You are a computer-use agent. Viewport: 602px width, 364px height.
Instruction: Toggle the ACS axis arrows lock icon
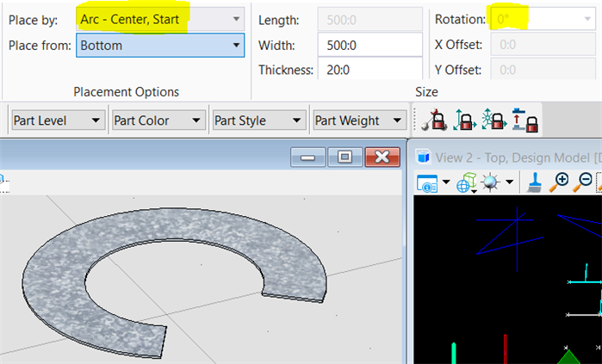[x=465, y=120]
